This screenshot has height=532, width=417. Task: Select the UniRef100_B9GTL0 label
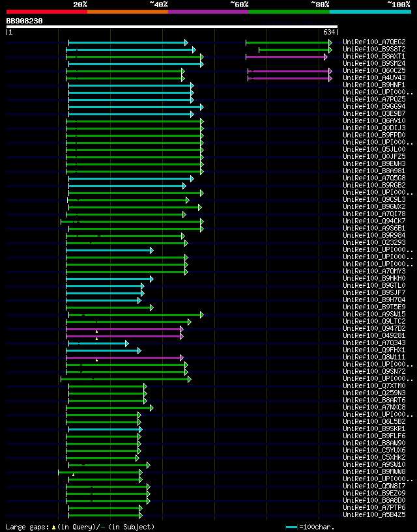click(374, 286)
